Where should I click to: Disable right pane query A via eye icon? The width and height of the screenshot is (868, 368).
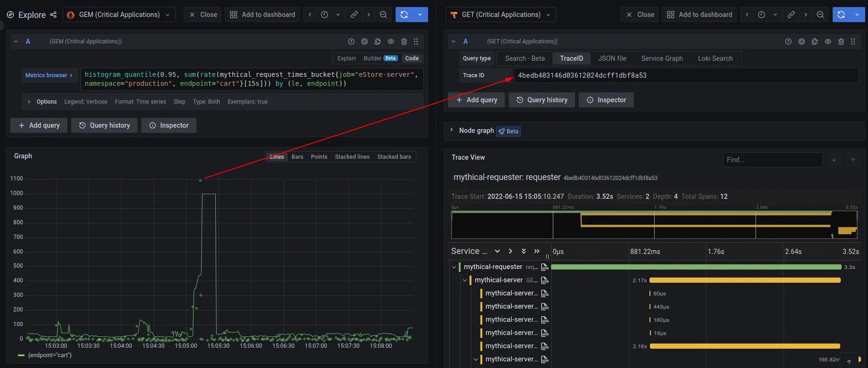point(828,41)
